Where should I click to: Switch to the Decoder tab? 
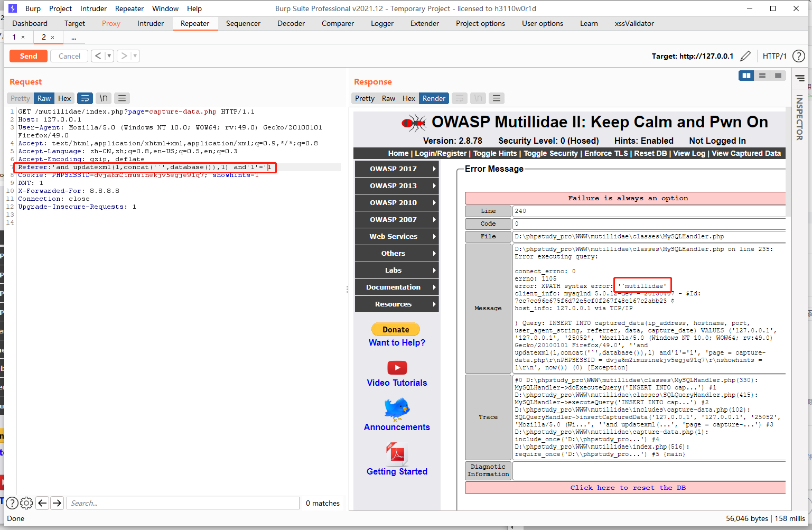click(291, 23)
